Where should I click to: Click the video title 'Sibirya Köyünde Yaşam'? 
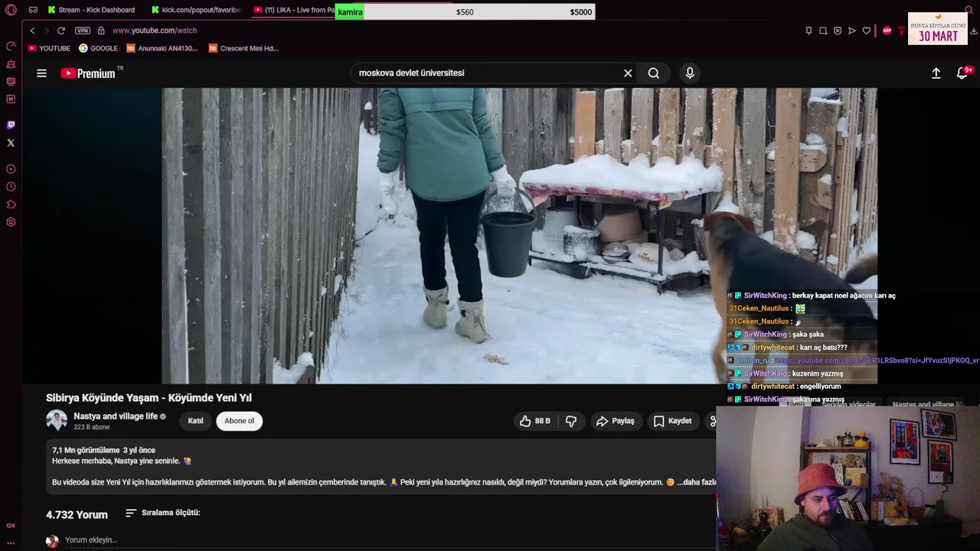coord(149,398)
